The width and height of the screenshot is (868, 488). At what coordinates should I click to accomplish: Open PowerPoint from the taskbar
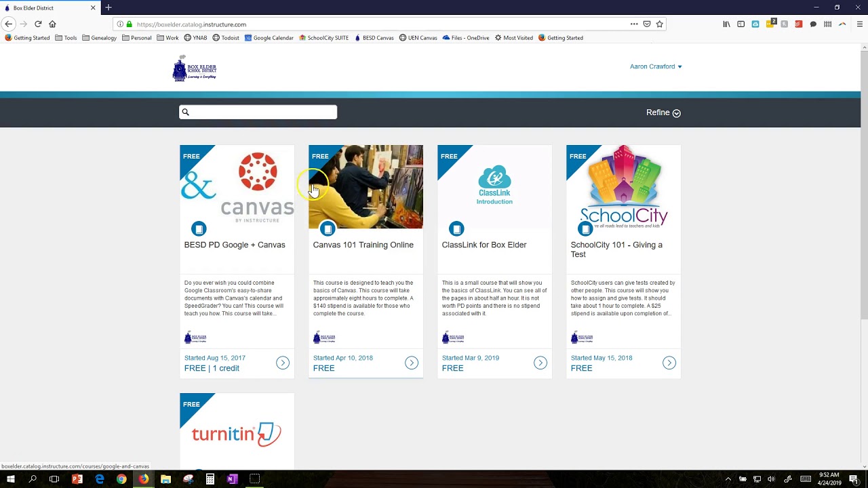(x=77, y=479)
